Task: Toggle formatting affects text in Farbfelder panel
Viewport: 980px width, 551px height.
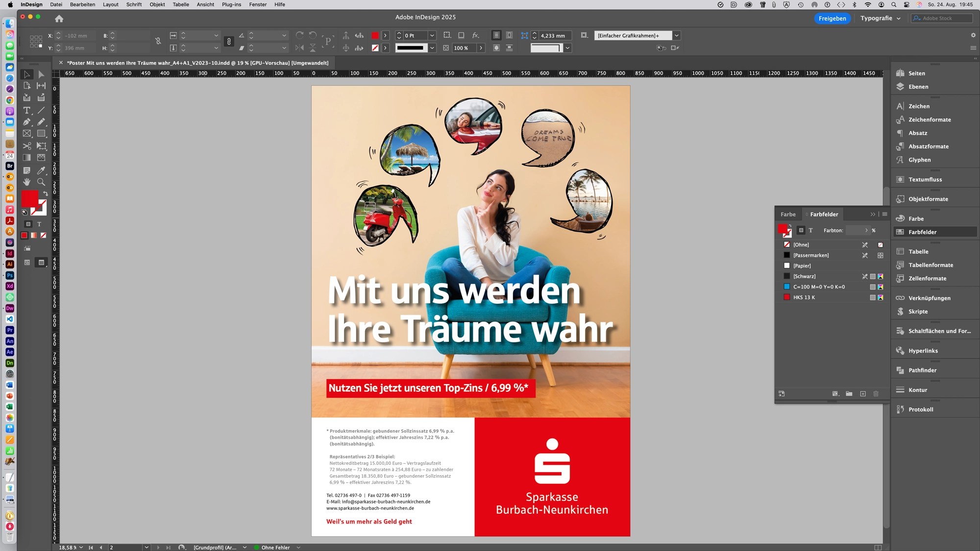Action: pos(811,230)
